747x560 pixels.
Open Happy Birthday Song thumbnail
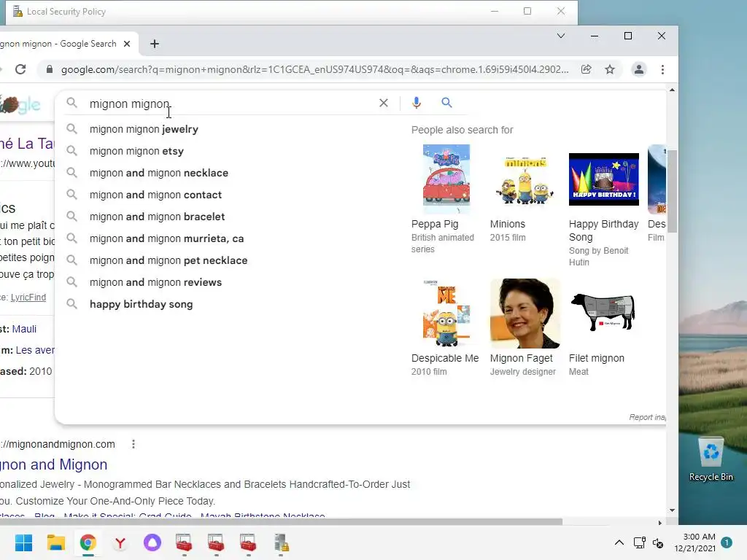click(x=603, y=179)
